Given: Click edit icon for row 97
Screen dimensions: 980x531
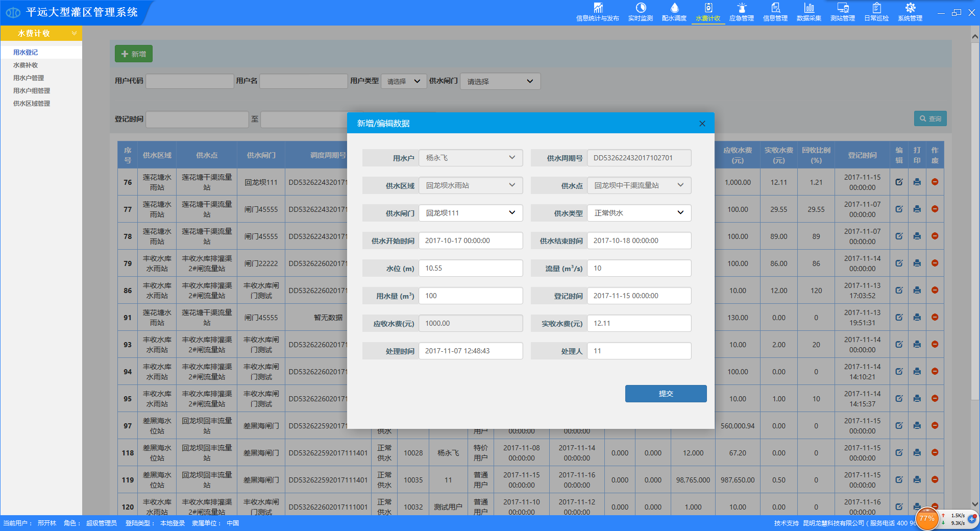Looking at the screenshot, I should 899,425.
